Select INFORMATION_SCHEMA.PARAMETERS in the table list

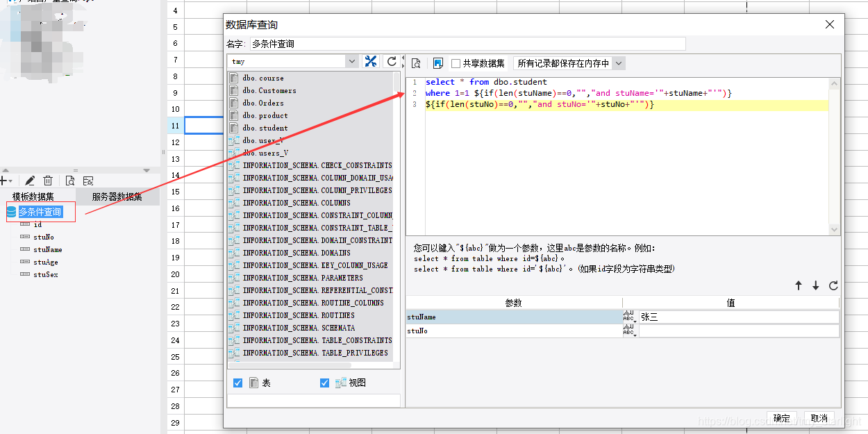pos(303,278)
